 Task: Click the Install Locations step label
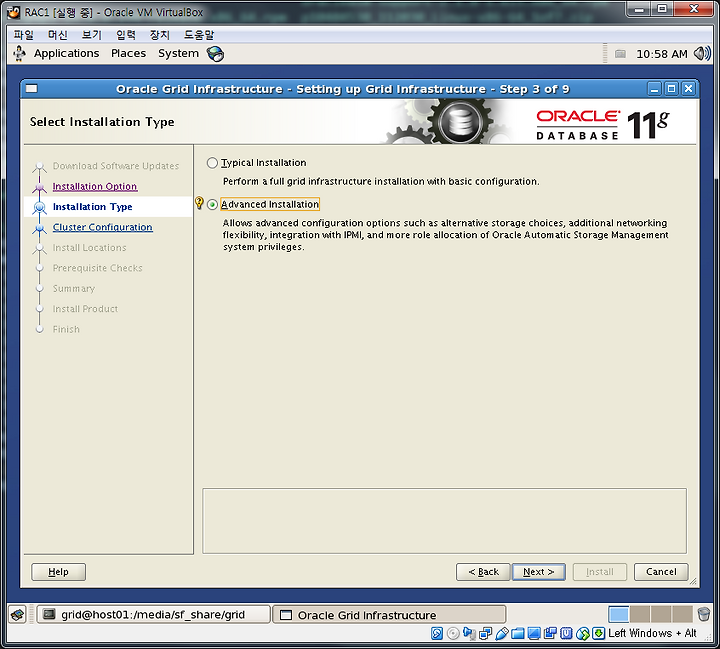click(x=90, y=248)
